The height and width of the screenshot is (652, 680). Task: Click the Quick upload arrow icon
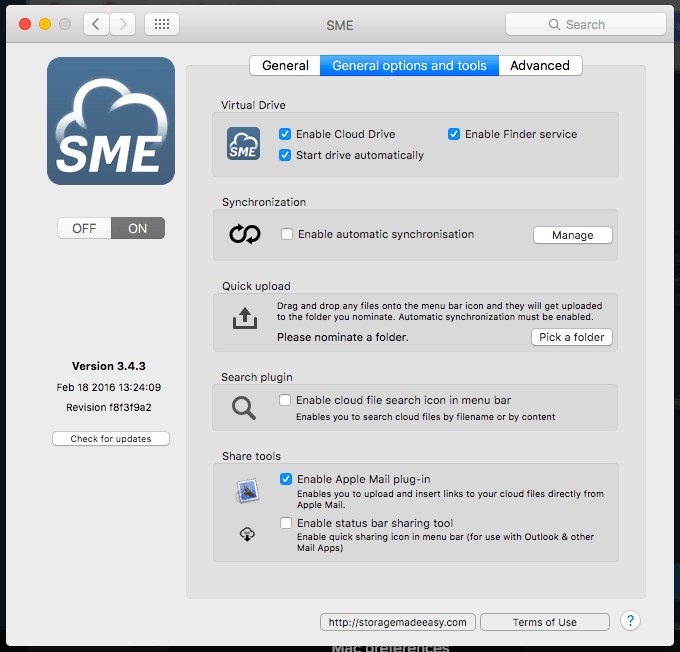(x=245, y=318)
